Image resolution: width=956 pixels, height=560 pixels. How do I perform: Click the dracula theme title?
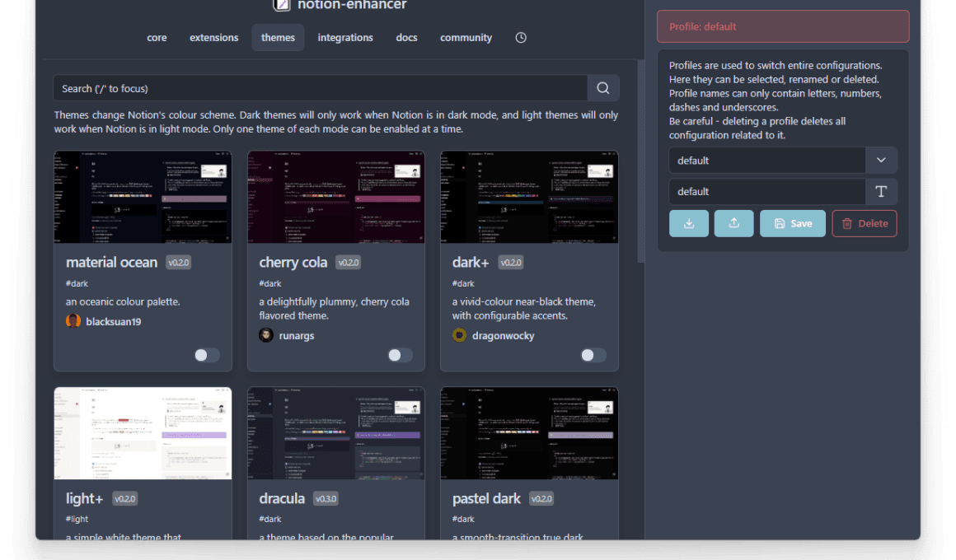tap(282, 498)
